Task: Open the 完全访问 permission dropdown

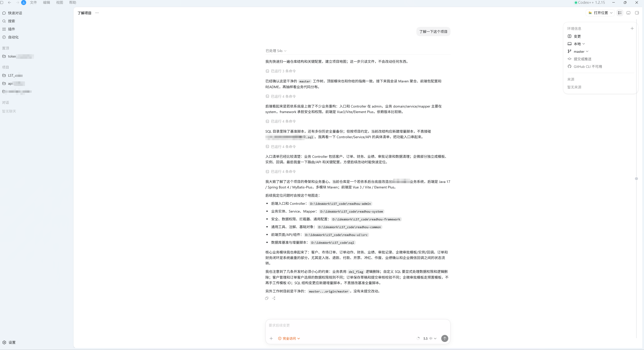Action: pos(289,338)
